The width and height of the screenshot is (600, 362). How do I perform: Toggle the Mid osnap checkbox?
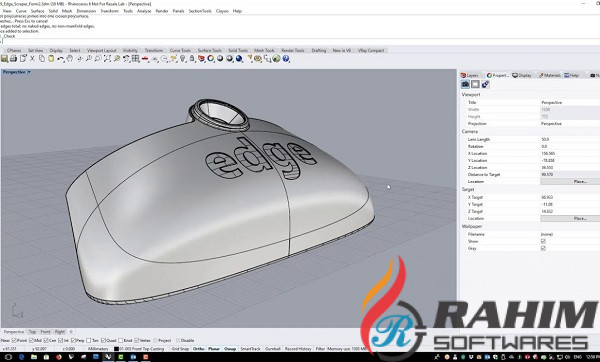[x=31, y=340]
